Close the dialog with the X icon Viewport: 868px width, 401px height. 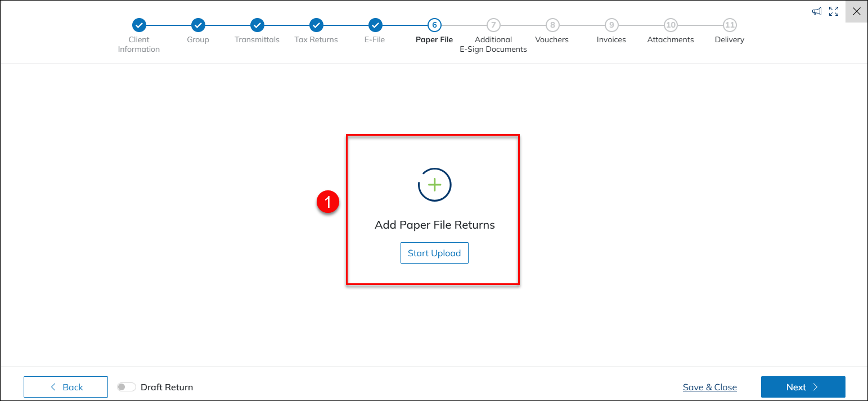(857, 11)
